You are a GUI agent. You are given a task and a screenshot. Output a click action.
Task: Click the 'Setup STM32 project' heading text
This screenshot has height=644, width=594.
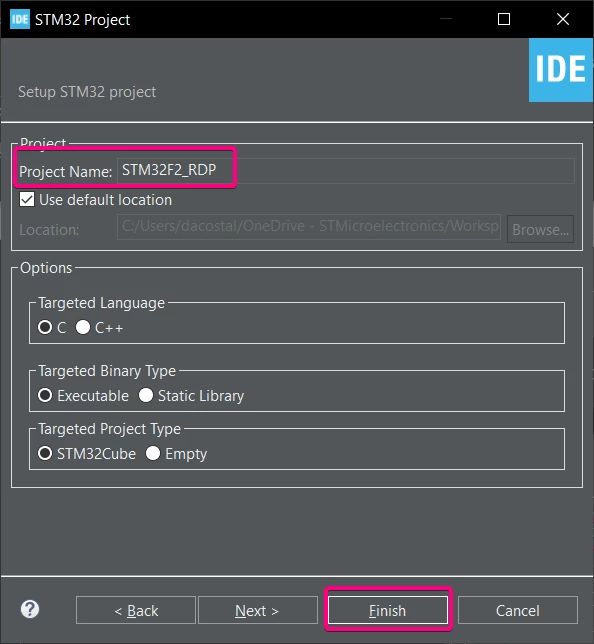click(87, 92)
